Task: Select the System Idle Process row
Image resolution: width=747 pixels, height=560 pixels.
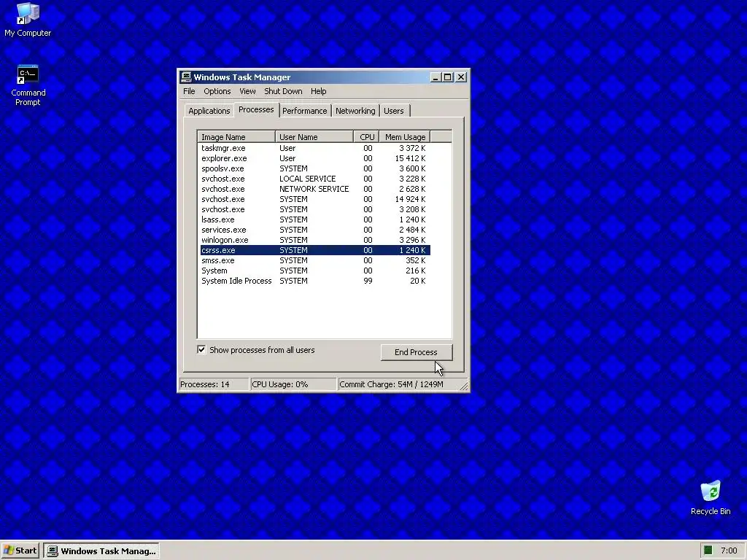Action: pos(315,281)
